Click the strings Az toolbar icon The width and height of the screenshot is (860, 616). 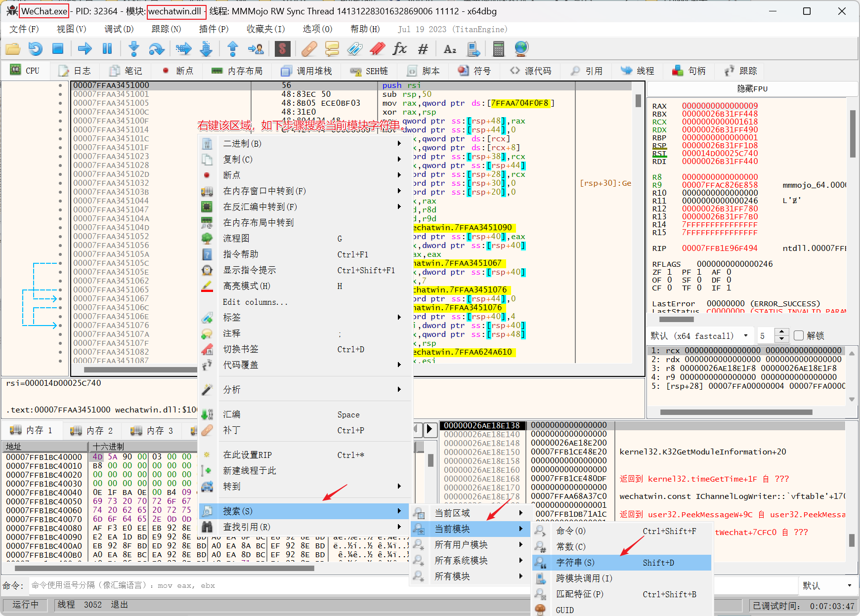coord(450,49)
